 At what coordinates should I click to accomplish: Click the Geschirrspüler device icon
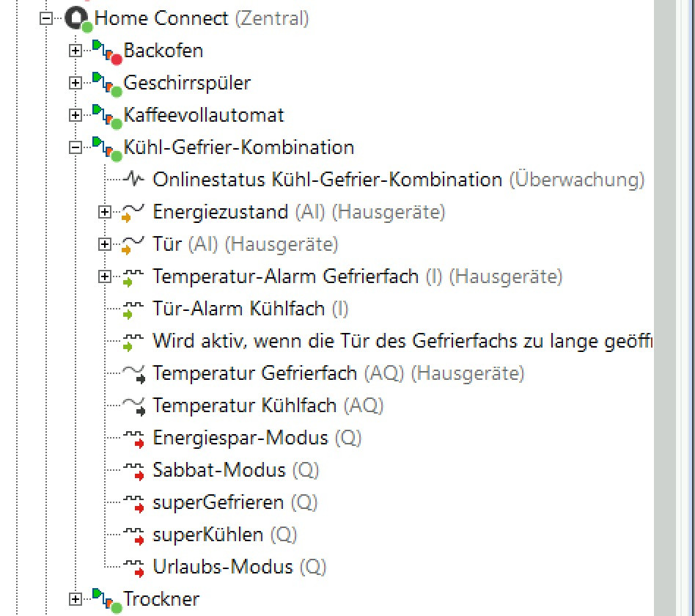106,84
